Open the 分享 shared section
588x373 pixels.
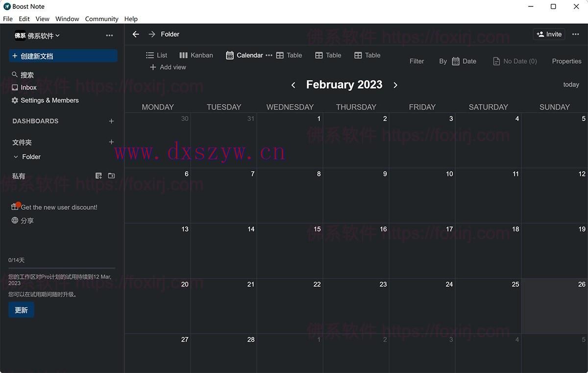(23, 221)
